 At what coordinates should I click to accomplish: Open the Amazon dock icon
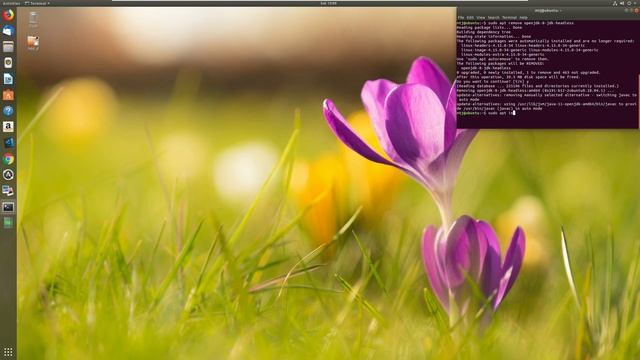8,127
